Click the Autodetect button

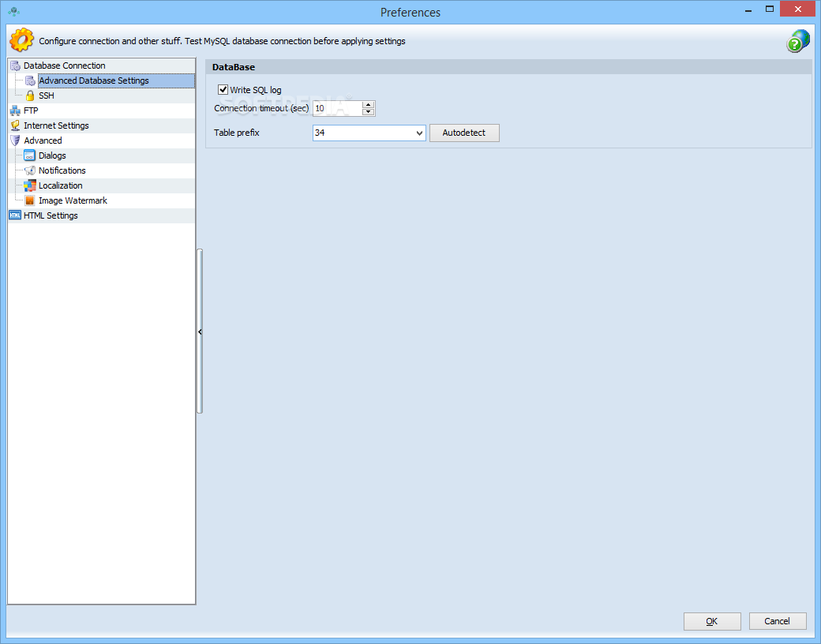[464, 133]
